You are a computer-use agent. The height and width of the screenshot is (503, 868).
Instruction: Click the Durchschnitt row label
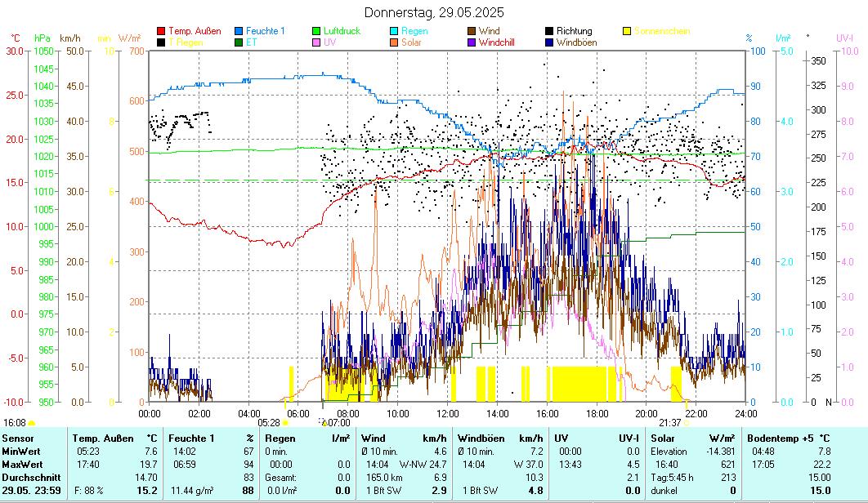coord(29,477)
